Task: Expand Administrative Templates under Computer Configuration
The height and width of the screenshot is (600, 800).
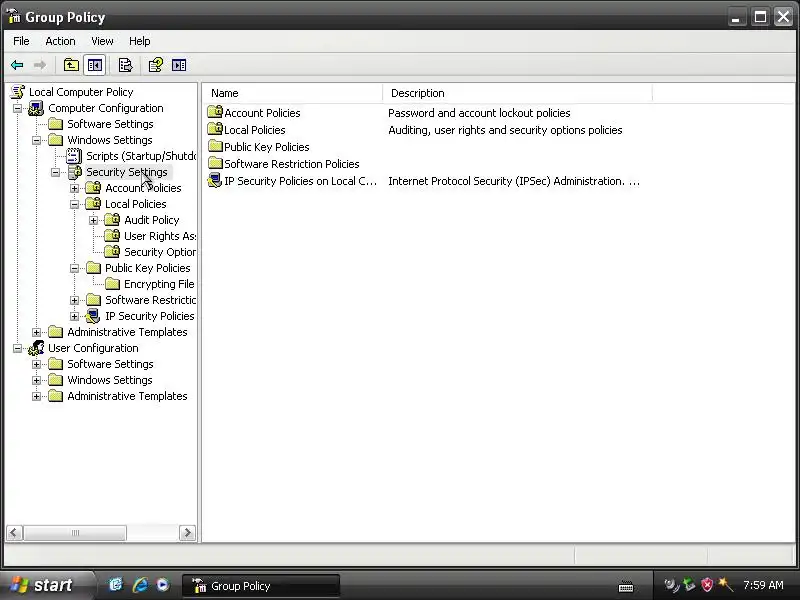Action: 36,333
